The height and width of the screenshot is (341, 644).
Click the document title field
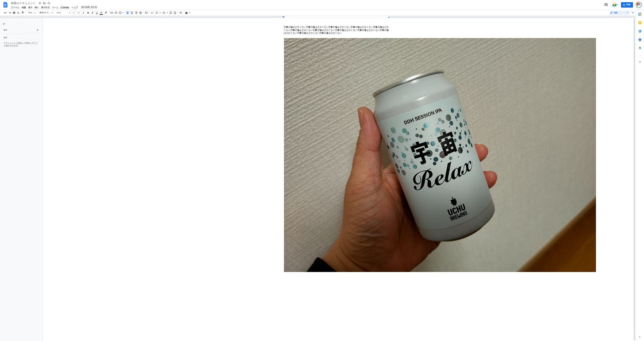click(23, 3)
